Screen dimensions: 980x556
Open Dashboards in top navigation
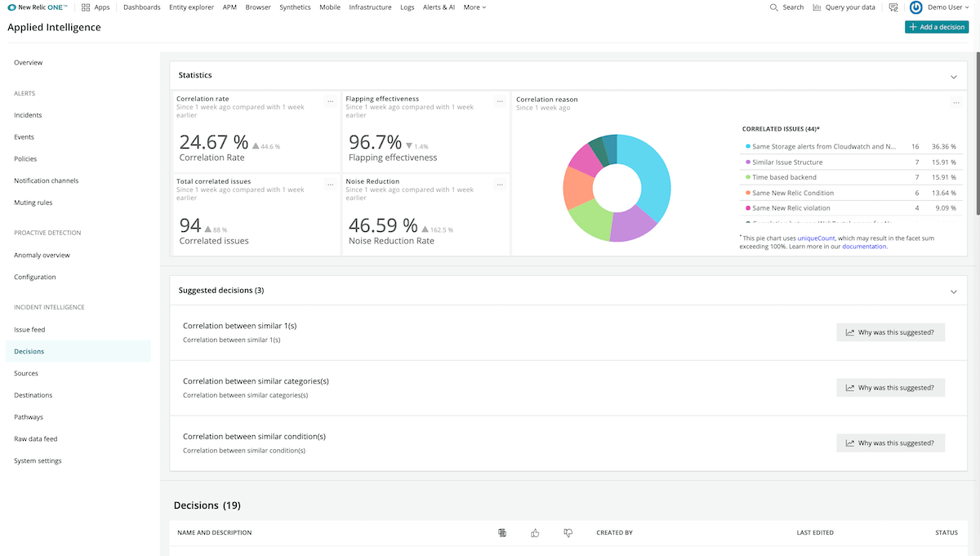pos(142,7)
